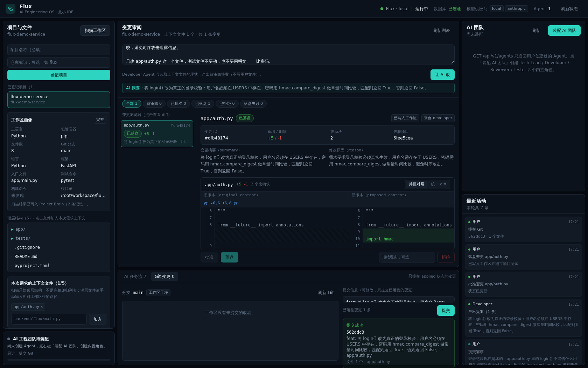Click the AI 工程团队待装配 status card
588x368 pixels.
pos(59,348)
